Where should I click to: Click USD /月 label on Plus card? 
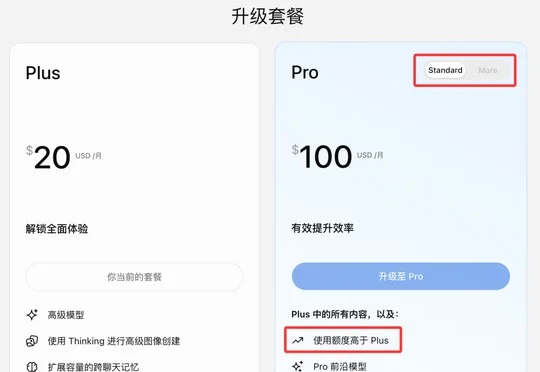click(89, 156)
